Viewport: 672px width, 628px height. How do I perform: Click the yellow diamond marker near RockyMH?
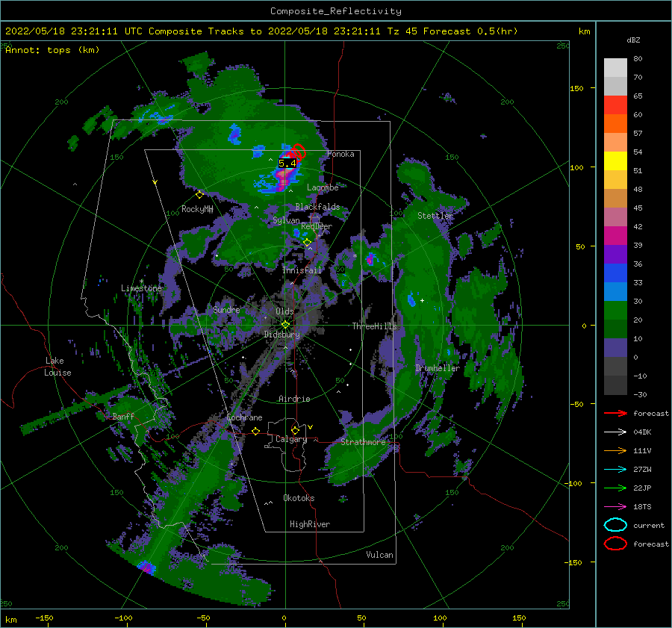199,195
